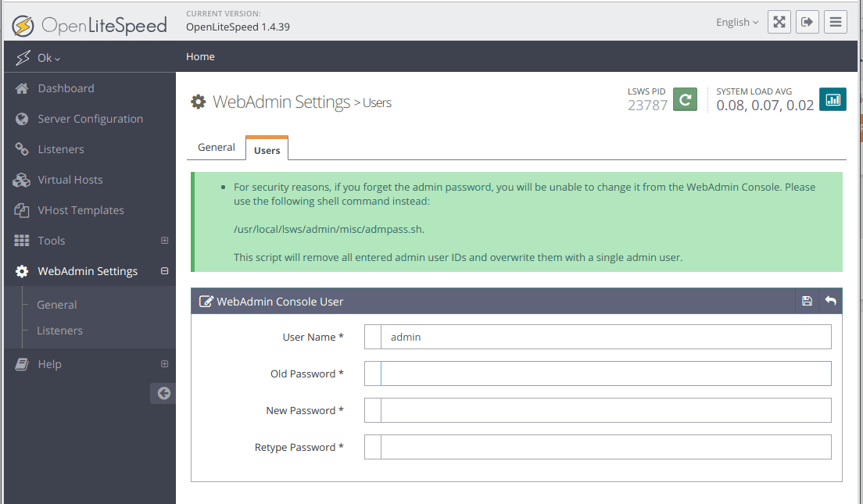Viewport: 863px width, 504px height.
Task: Collapse sidebar with the left arrow icon
Action: tap(163, 393)
